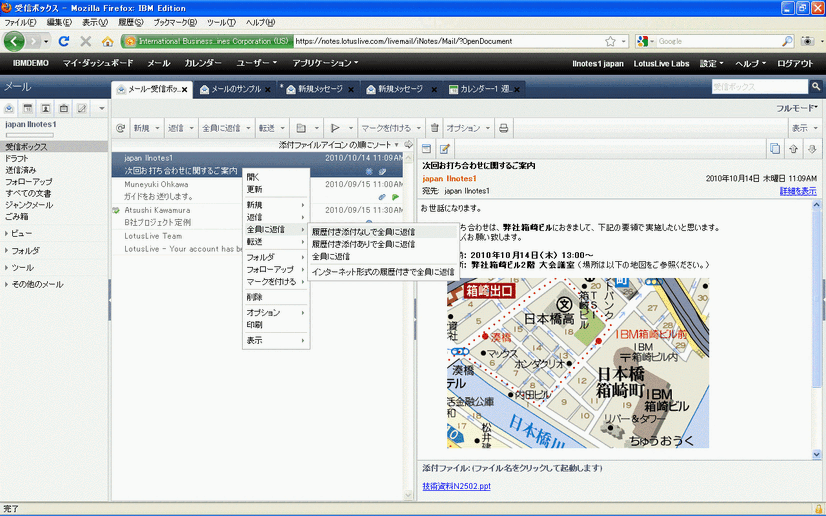Image resolution: width=826 pixels, height=516 pixels.
Task: Click the printer icon in mail toolbar
Action: pos(504,128)
